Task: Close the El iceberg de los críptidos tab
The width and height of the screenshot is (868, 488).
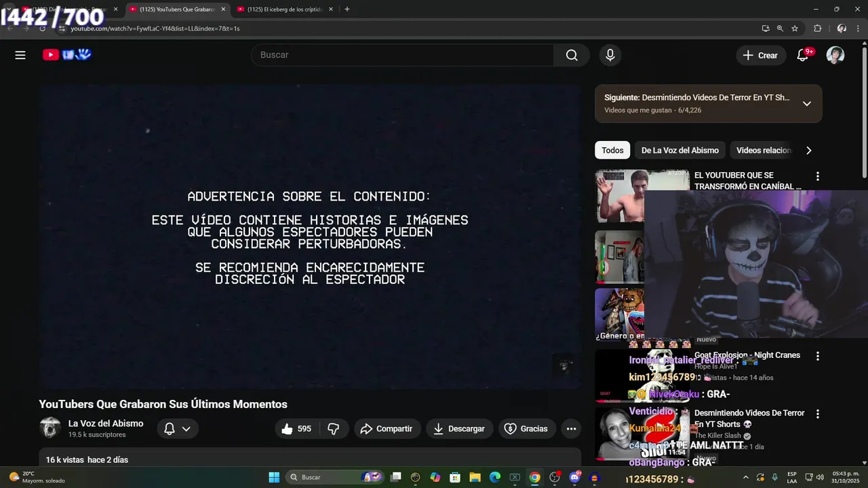Action: (331, 9)
